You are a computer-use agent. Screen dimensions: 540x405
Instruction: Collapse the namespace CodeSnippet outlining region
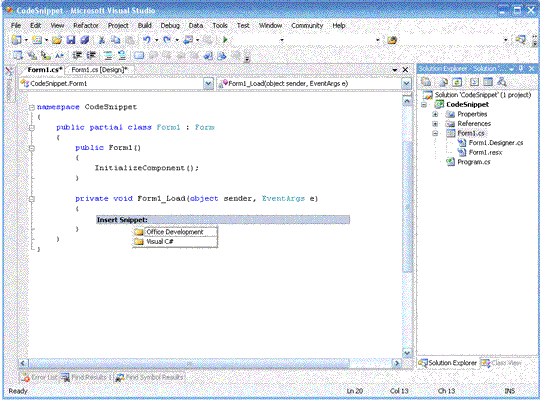coord(32,107)
